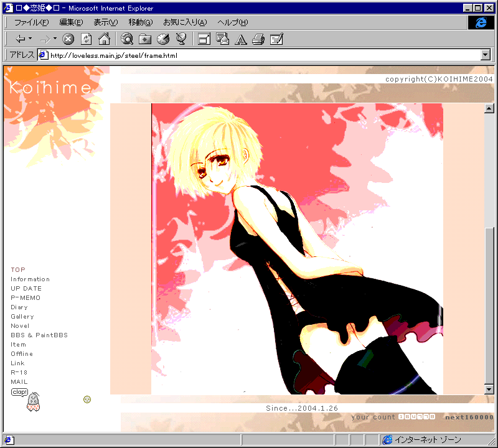Go to the Home page icon
The width and height of the screenshot is (498, 448).
104,39
